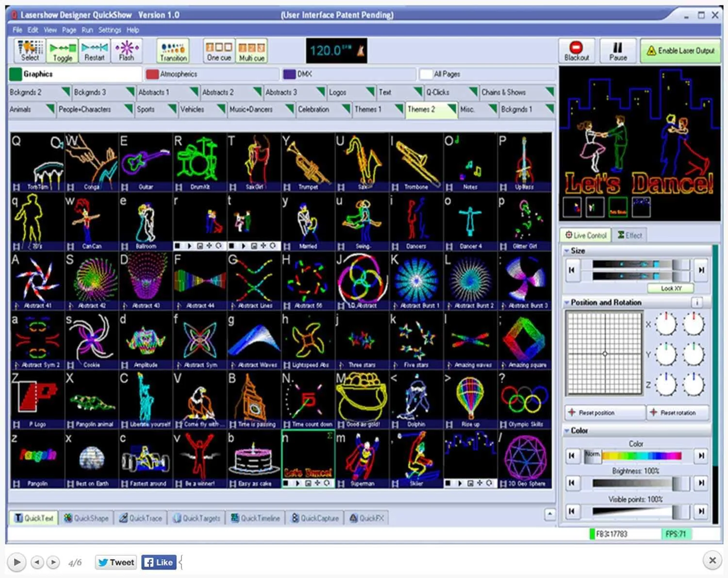Activate the Flash mode tool
This screenshot has width=728, height=578.
(126, 51)
